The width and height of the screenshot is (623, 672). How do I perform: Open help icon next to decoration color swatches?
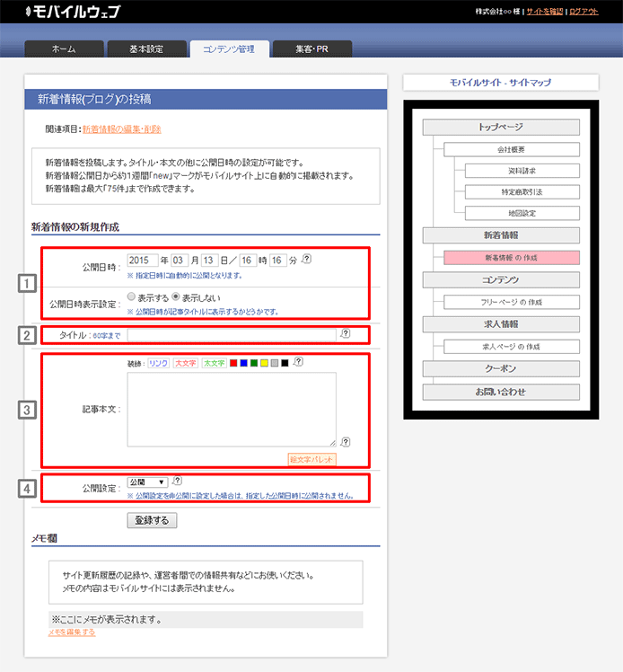pos(298,362)
